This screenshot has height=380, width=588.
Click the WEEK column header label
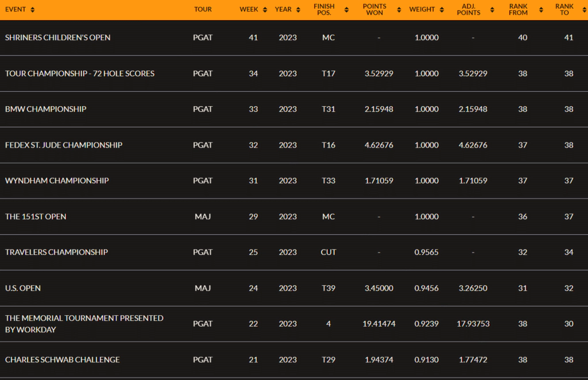(x=249, y=9)
